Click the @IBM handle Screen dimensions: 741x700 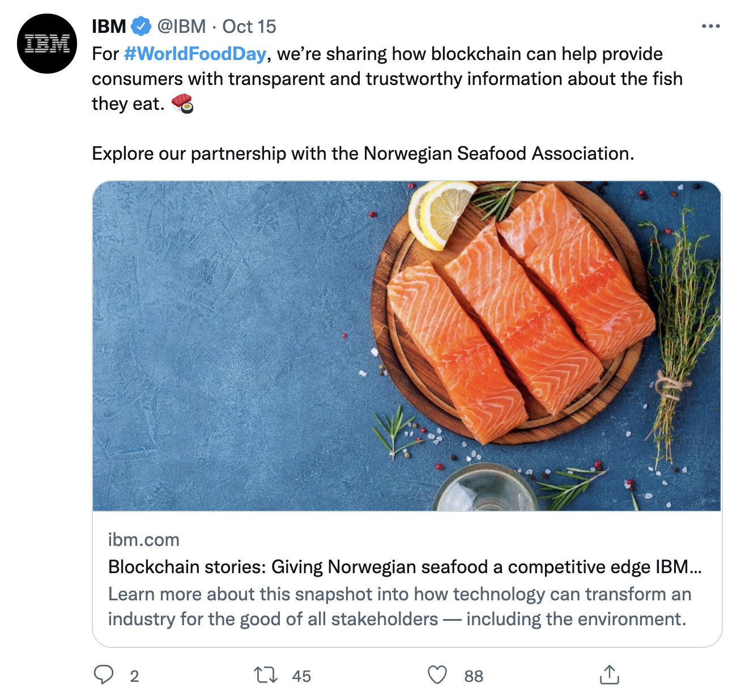coord(181,26)
